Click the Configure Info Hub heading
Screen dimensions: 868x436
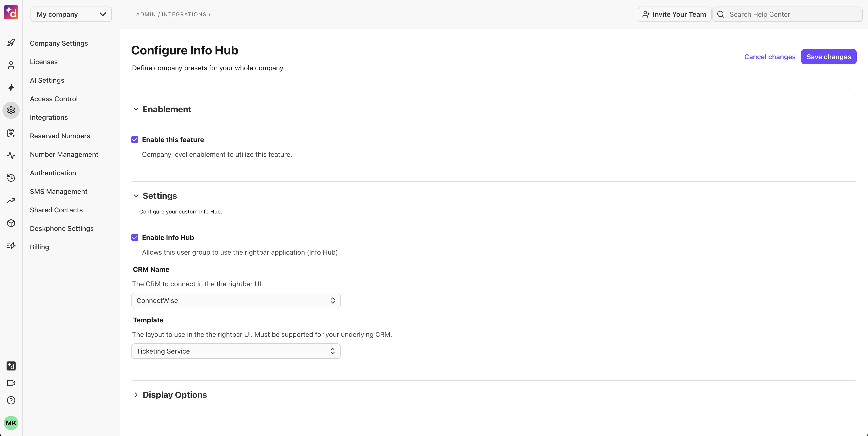click(185, 50)
